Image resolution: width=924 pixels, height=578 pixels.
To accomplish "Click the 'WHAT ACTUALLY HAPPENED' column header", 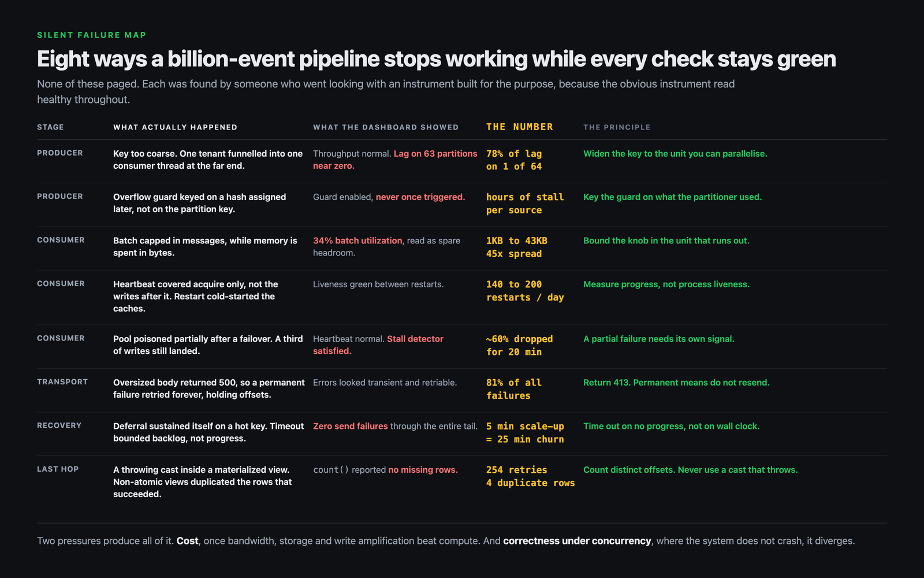I will coord(175,127).
